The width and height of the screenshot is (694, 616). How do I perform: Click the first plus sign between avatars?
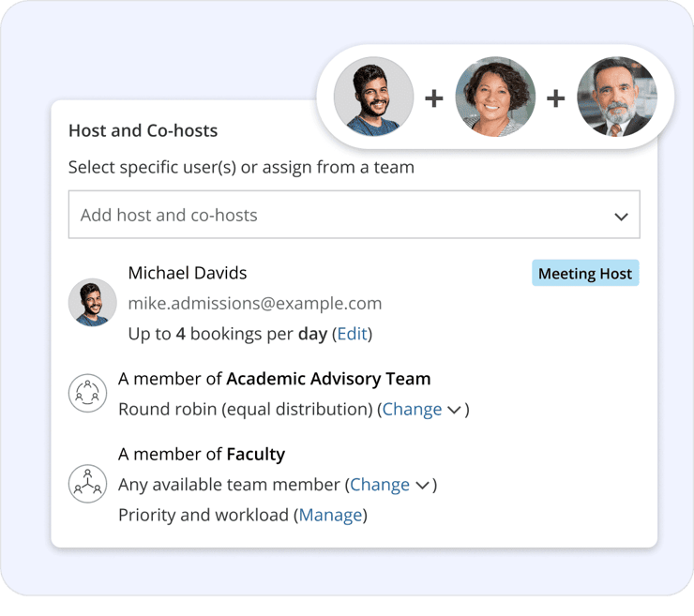(x=434, y=98)
